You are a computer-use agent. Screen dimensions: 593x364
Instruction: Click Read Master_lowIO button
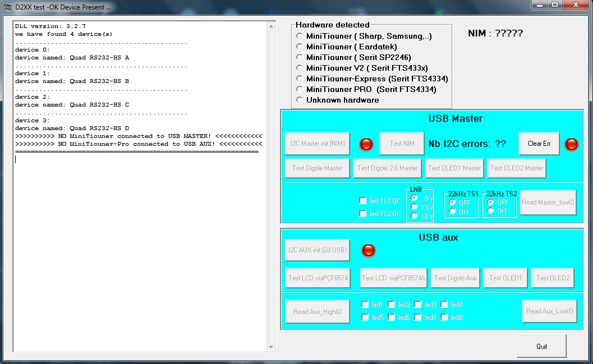pyautogui.click(x=548, y=202)
